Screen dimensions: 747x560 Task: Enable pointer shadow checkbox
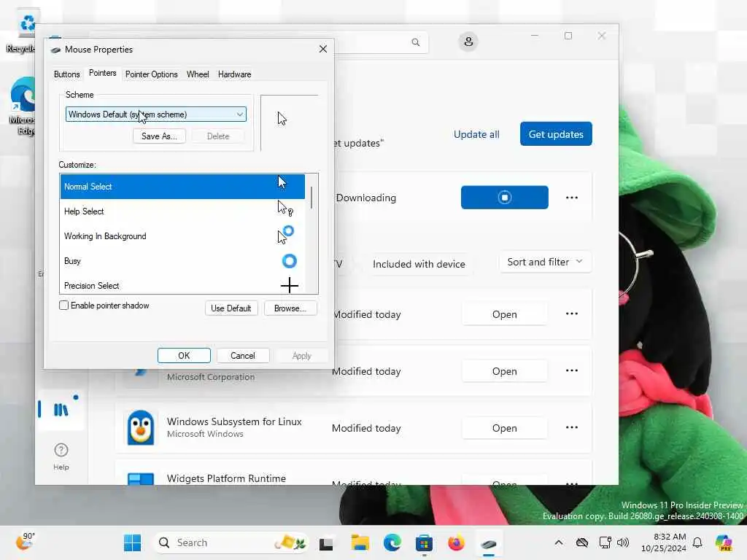click(x=64, y=306)
